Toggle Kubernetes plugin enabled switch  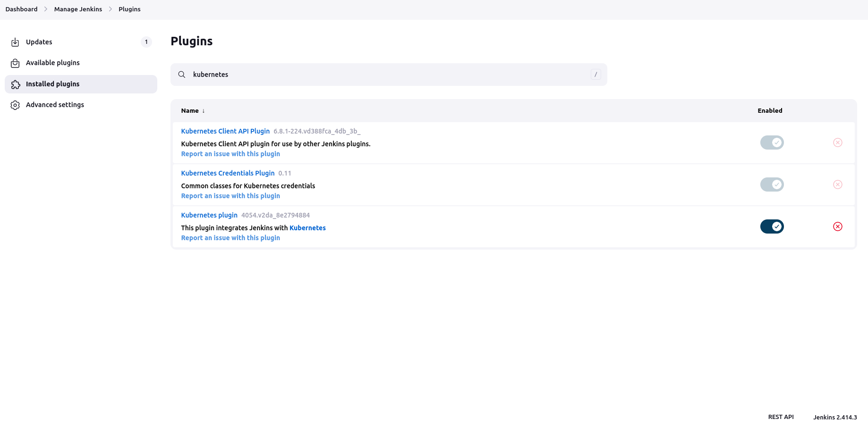772,226
